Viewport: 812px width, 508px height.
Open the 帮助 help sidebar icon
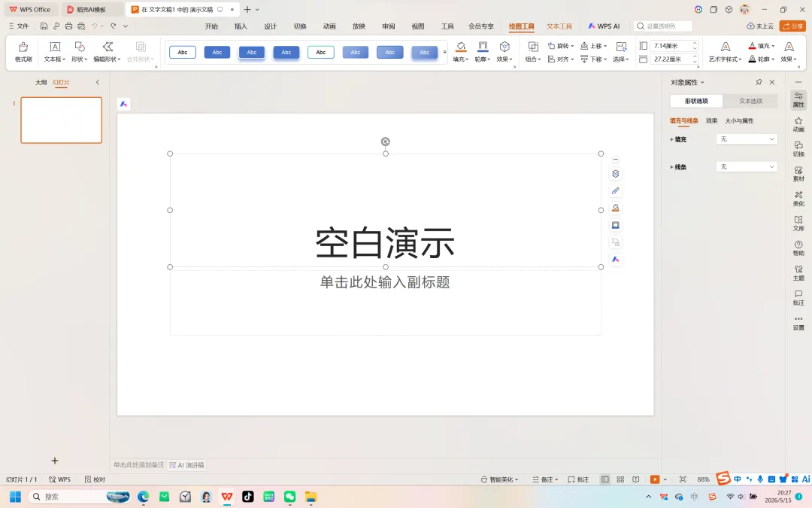tap(798, 248)
